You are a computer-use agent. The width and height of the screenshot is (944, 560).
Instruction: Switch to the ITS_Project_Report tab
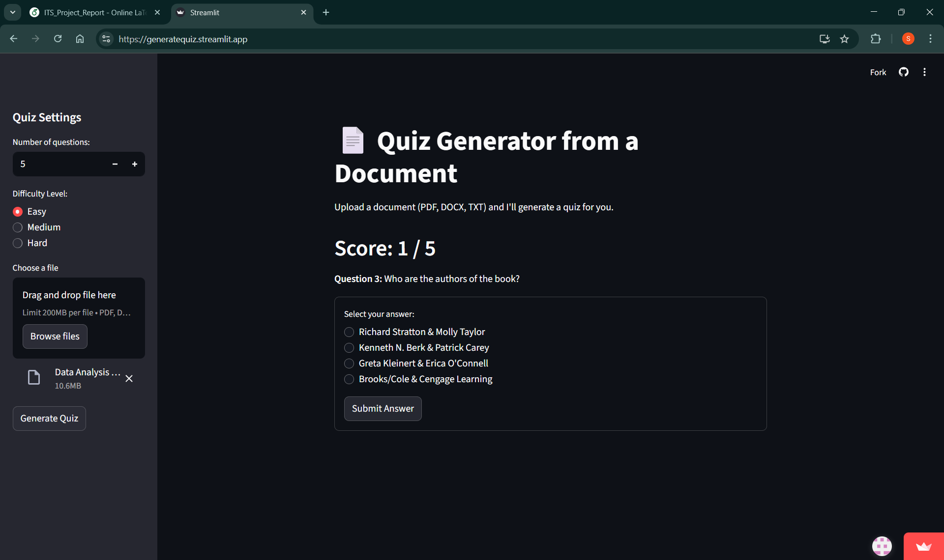click(95, 12)
